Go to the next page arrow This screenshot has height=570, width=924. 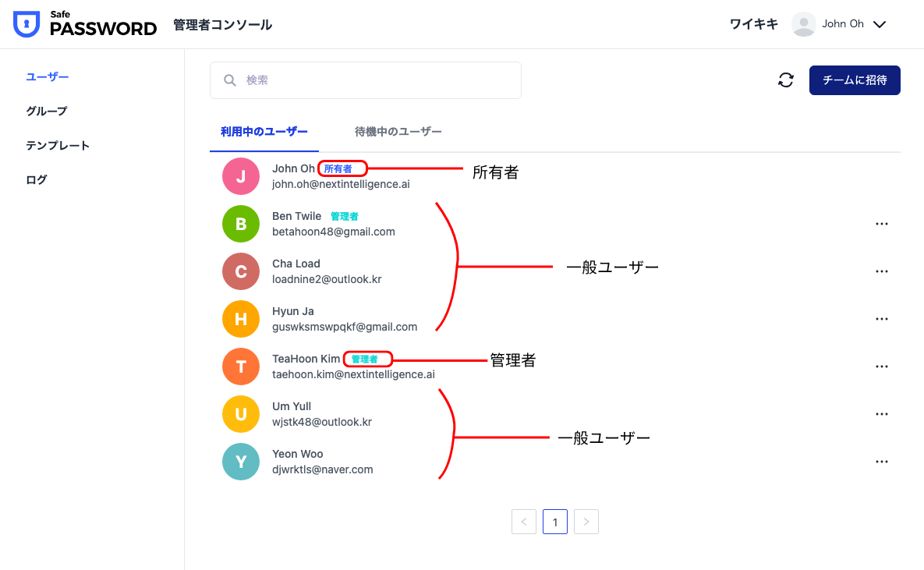pyautogui.click(x=586, y=522)
